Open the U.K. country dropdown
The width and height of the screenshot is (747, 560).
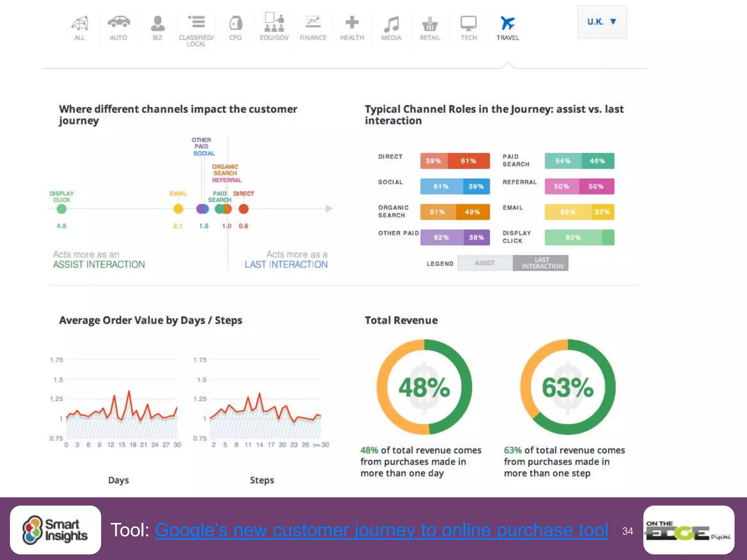point(602,22)
